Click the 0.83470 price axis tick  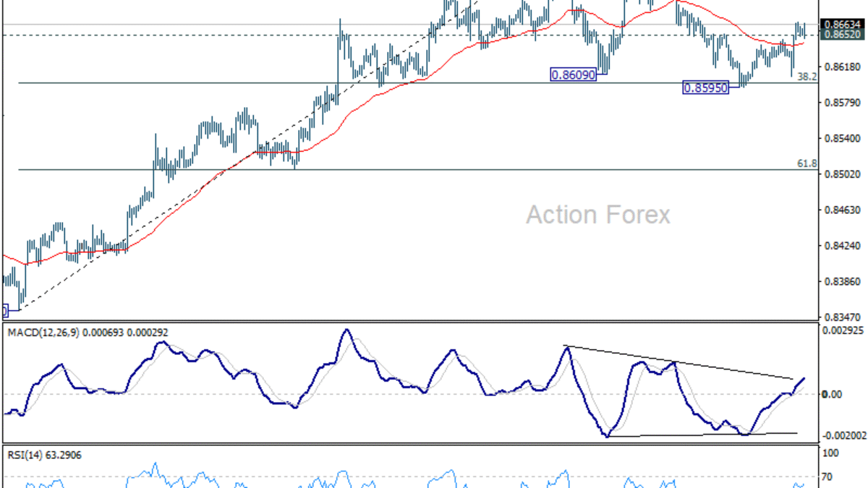[843, 317]
